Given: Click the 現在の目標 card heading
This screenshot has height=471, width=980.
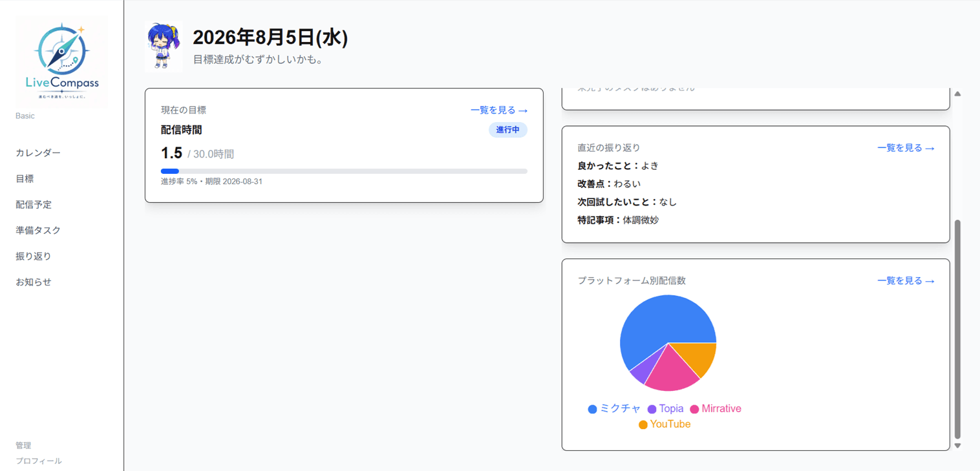Looking at the screenshot, I should click(184, 110).
